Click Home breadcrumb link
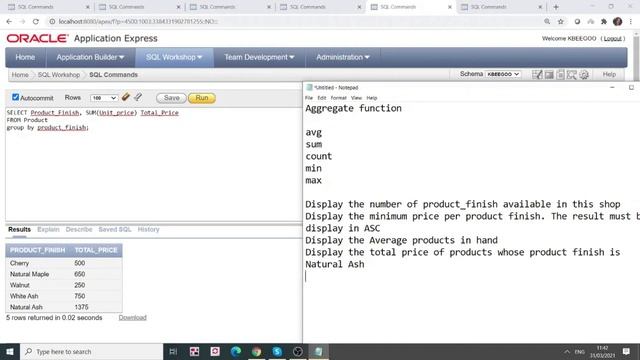 click(x=20, y=75)
